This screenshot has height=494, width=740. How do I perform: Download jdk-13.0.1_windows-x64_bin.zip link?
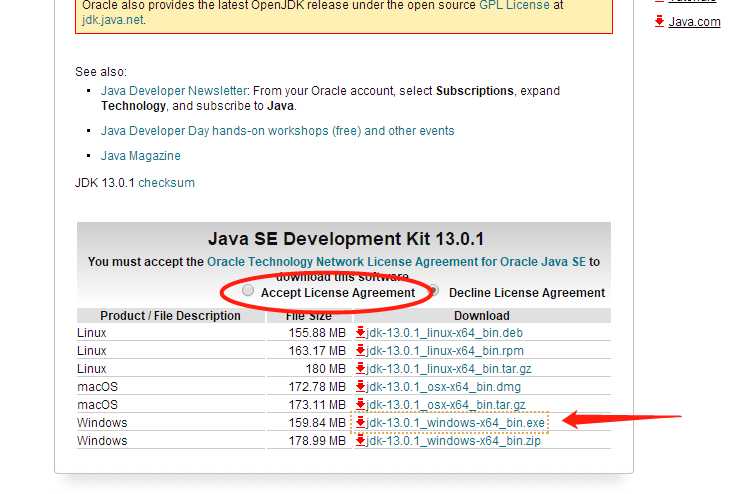[453, 440]
